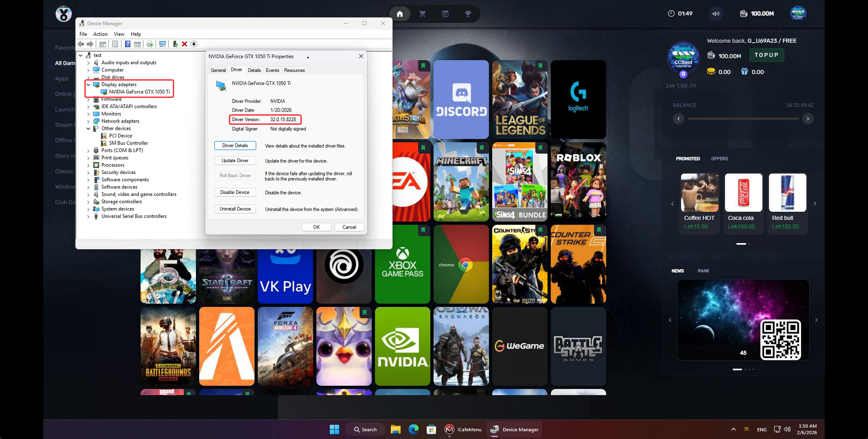
Task: Open the calendar icon in top navigation
Action: click(445, 14)
